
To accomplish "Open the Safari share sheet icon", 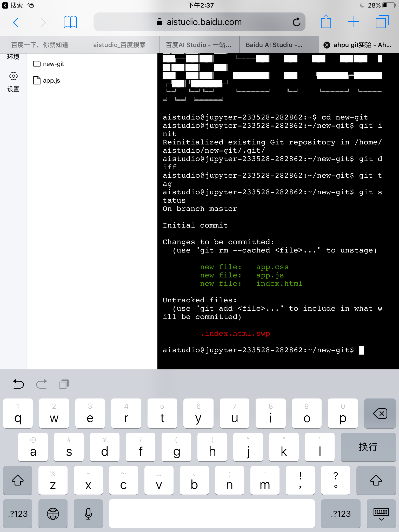I will (326, 21).
